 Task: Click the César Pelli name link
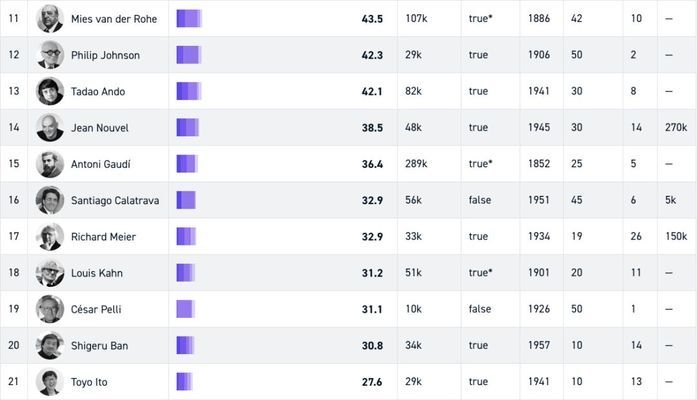[96, 309]
